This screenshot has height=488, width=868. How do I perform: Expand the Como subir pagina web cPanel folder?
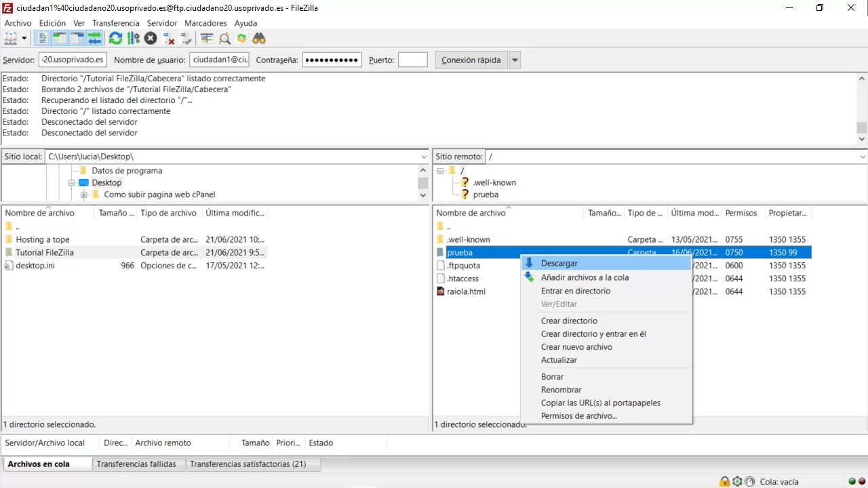84,195
